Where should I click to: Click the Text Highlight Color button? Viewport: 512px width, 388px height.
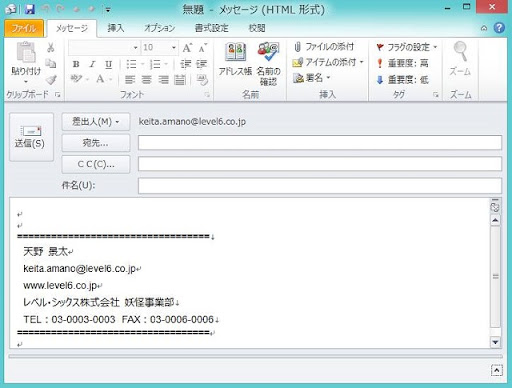click(x=76, y=79)
